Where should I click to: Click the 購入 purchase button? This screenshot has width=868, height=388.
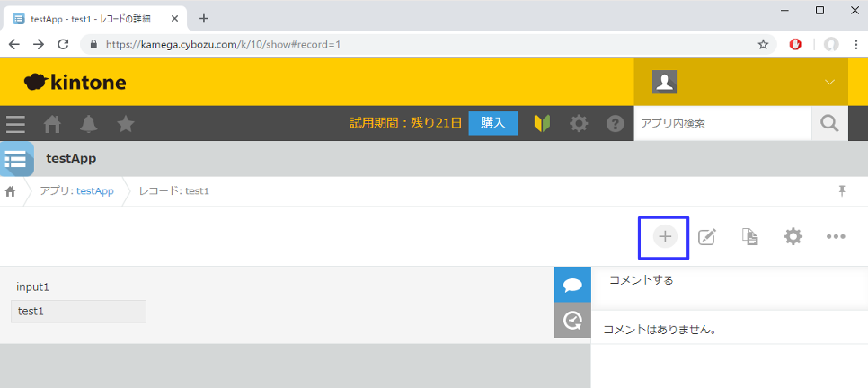click(x=492, y=123)
